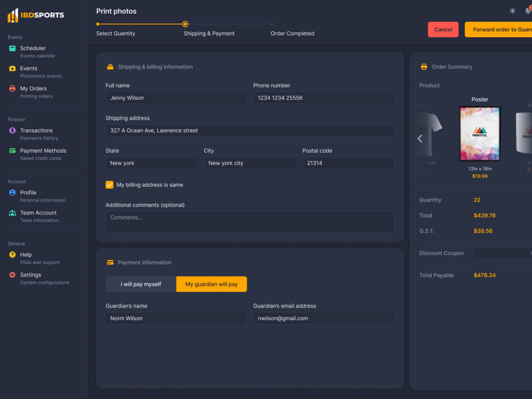The width and height of the screenshot is (532, 399).
Task: Select the Poster product thumbnail
Action: click(x=480, y=134)
